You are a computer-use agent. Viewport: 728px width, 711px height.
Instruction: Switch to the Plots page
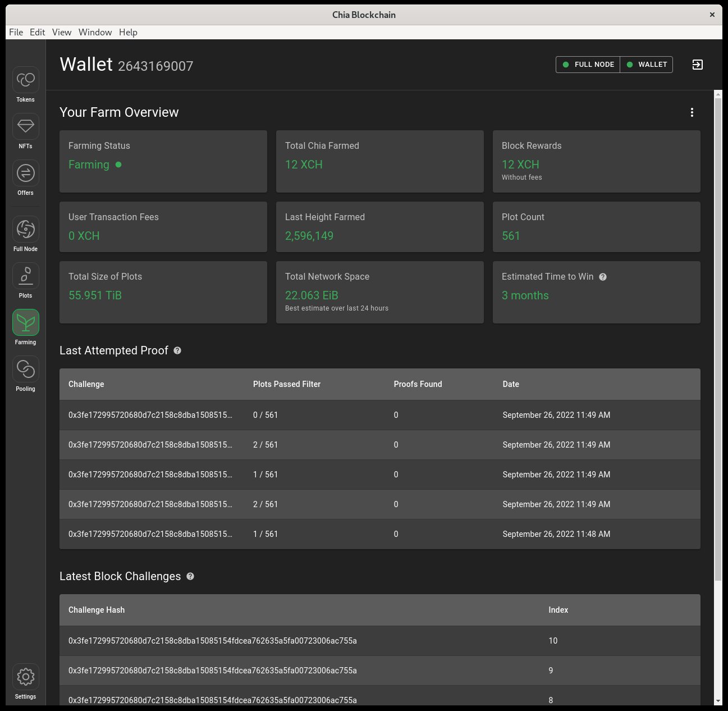point(25,276)
